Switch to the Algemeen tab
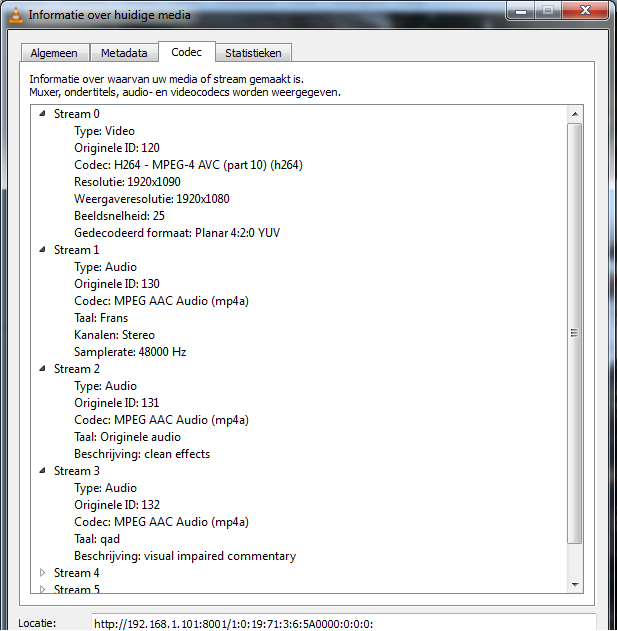The image size is (617, 631). pyautogui.click(x=54, y=53)
